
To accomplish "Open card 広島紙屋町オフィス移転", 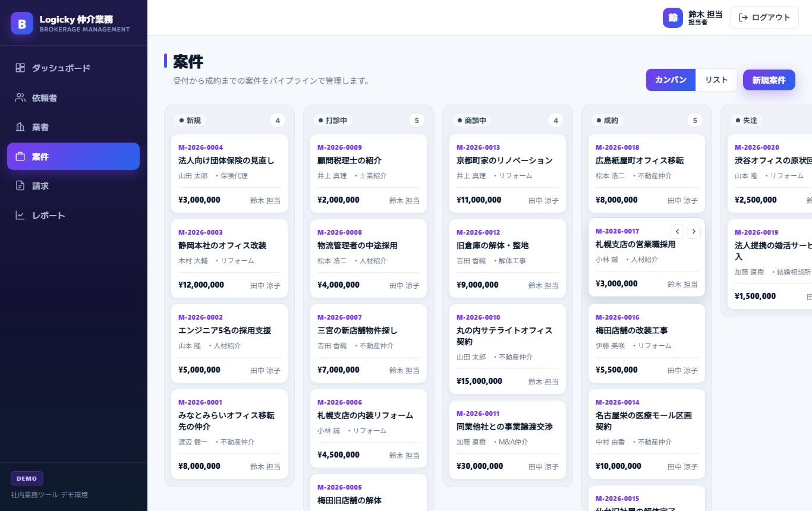I will pos(647,174).
